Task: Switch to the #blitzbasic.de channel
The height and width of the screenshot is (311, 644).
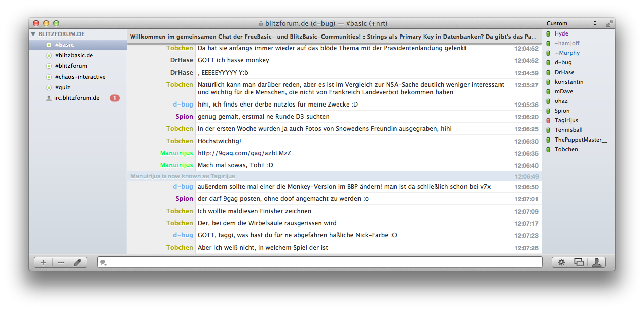Action: (x=74, y=55)
